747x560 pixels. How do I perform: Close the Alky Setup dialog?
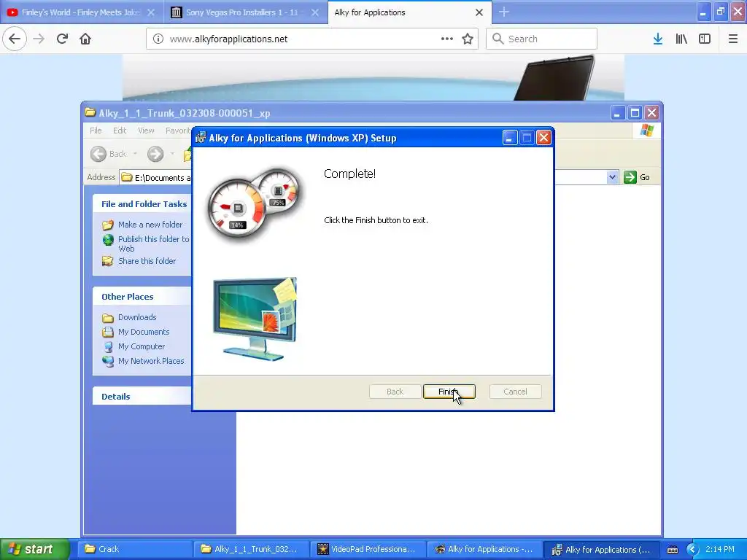(543, 138)
